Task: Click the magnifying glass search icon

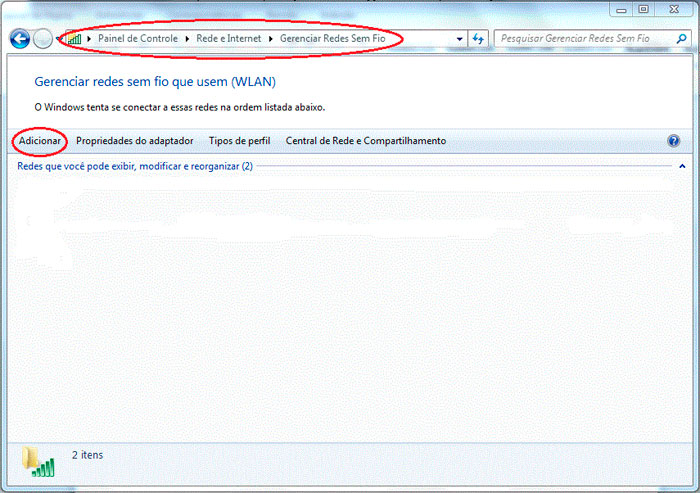Action: coord(681,39)
